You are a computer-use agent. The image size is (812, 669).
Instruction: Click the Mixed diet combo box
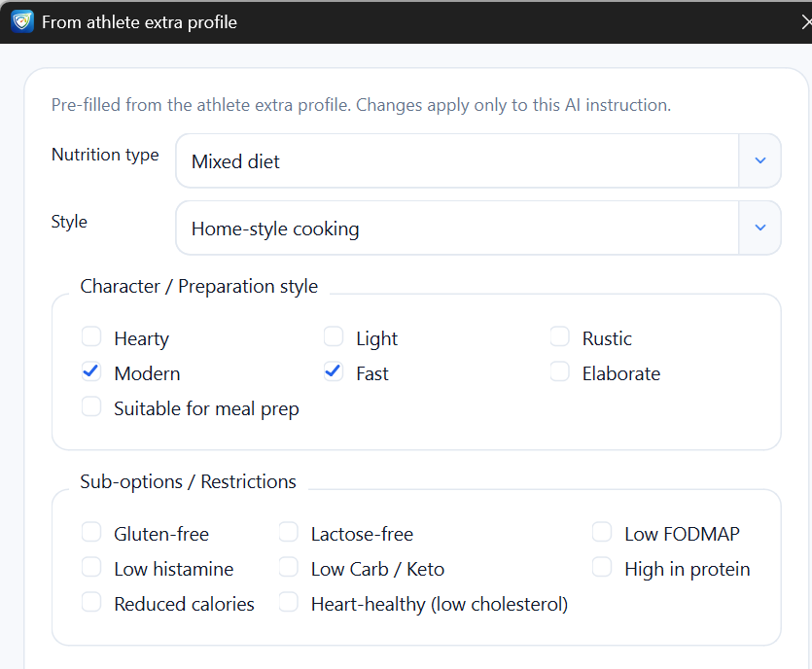pos(457,161)
